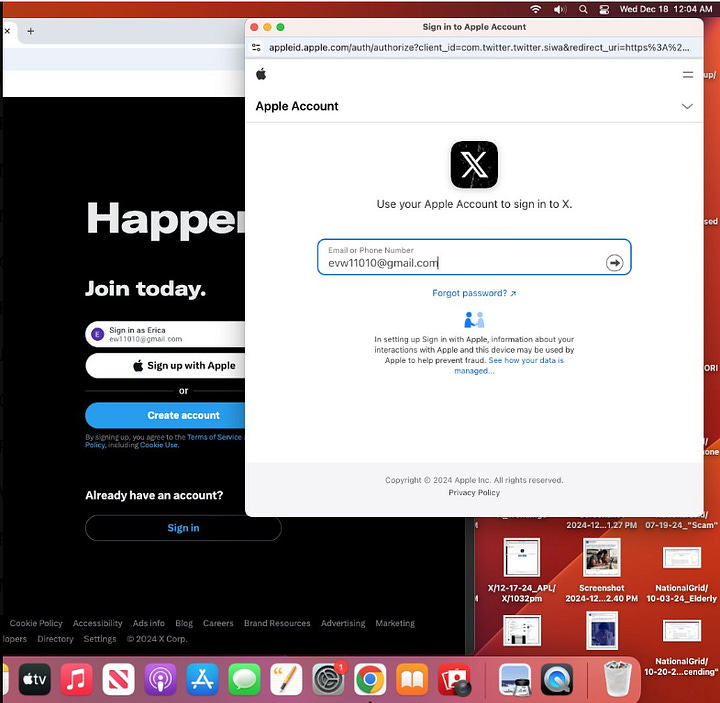This screenshot has width=720, height=703.
Task: Open the sound volume menu bar icon
Action: (x=560, y=9)
